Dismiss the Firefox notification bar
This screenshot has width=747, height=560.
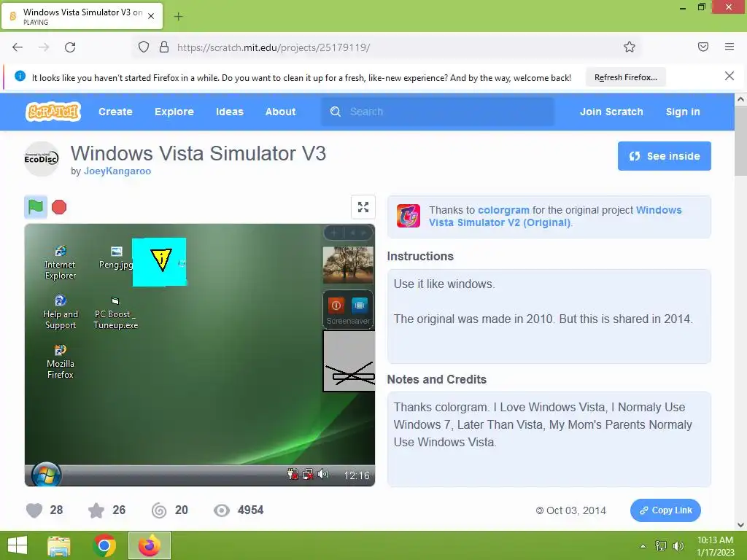pos(729,76)
